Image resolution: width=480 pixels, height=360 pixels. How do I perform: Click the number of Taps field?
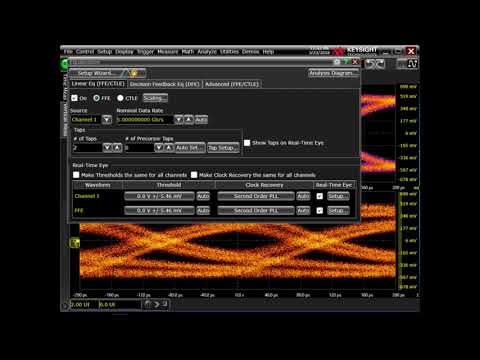[87, 147]
